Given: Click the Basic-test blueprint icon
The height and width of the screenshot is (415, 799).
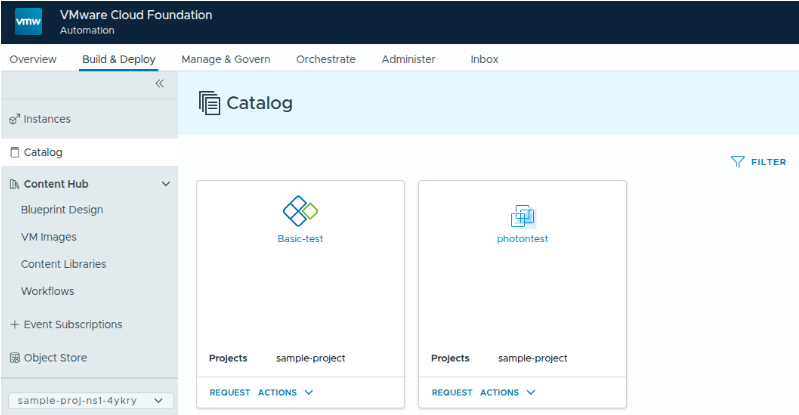Looking at the screenshot, I should 300,211.
